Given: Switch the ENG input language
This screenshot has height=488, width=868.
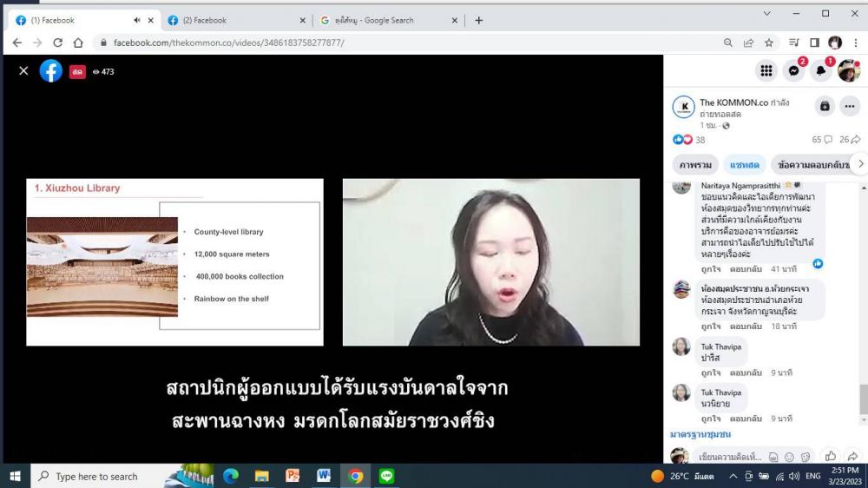Looking at the screenshot, I should tap(813, 476).
